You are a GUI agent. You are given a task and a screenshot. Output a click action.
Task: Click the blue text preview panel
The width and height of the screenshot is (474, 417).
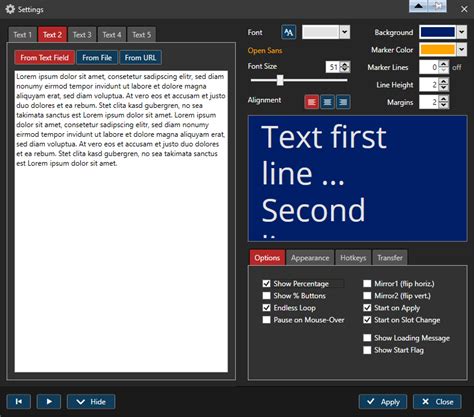click(358, 178)
